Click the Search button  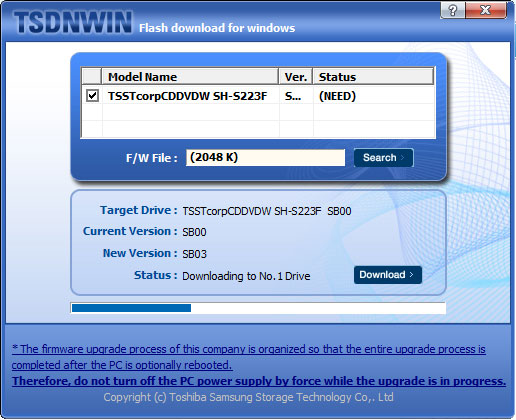(383, 158)
